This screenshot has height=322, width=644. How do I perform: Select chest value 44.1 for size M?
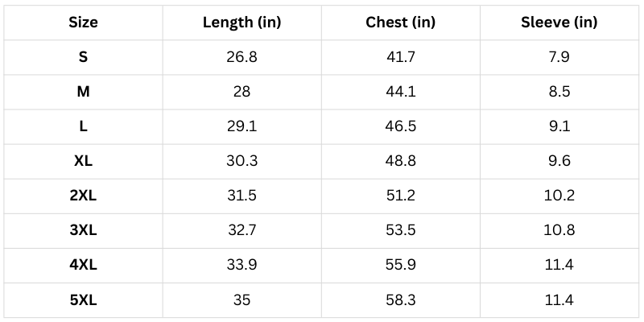[x=401, y=92]
